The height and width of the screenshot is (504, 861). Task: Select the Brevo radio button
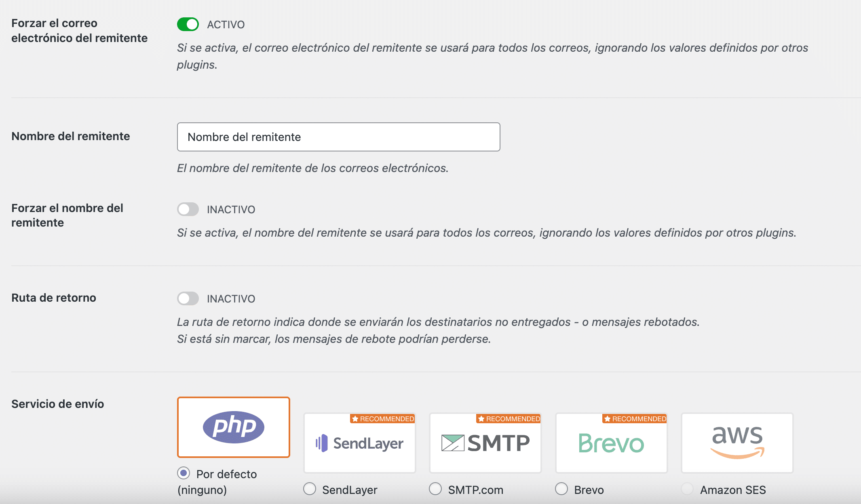coord(561,489)
